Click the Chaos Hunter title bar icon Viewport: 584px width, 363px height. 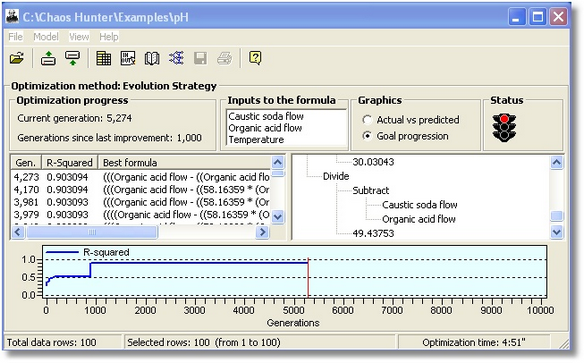[13, 17]
